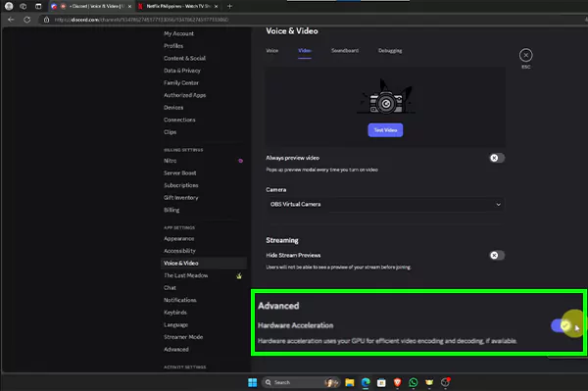The width and height of the screenshot is (588, 391).
Task: Toggle Hide Stream Previews switch
Action: [x=497, y=256]
